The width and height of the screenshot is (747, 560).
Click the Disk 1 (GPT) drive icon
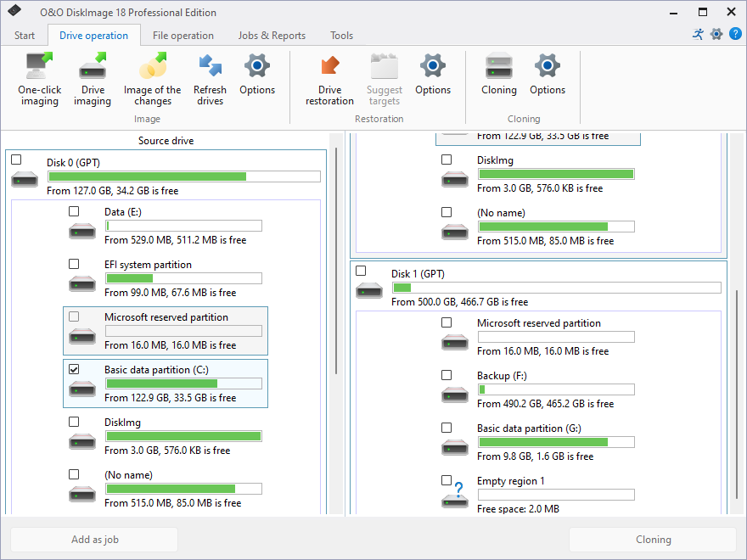click(x=369, y=290)
